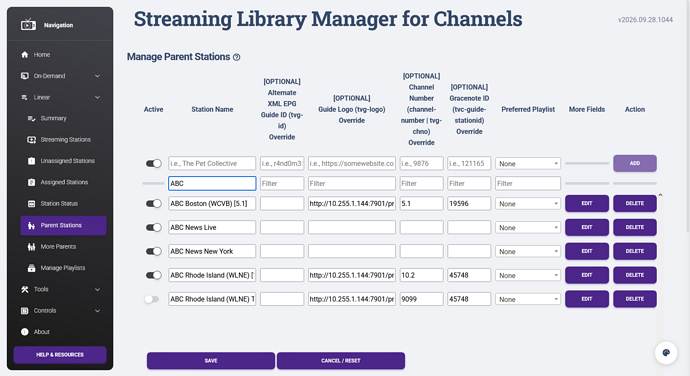
Task: Collapse table with the caret icon
Action: click(x=660, y=195)
